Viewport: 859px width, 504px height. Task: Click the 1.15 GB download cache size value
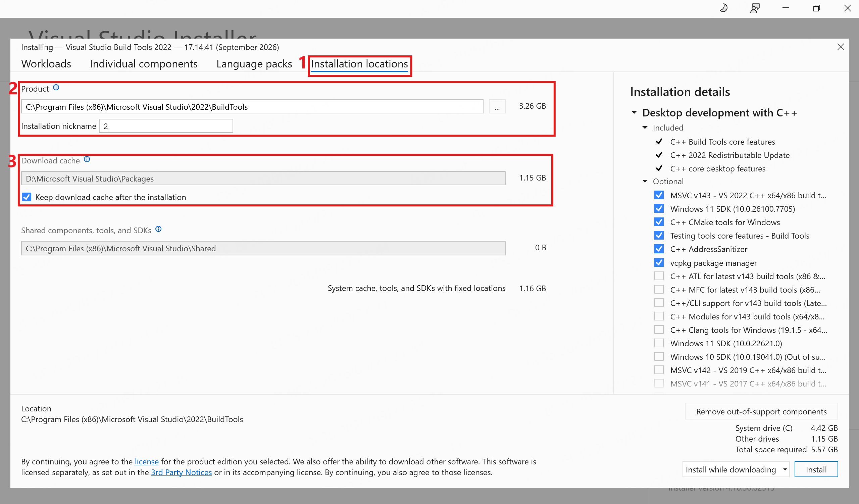533,178
